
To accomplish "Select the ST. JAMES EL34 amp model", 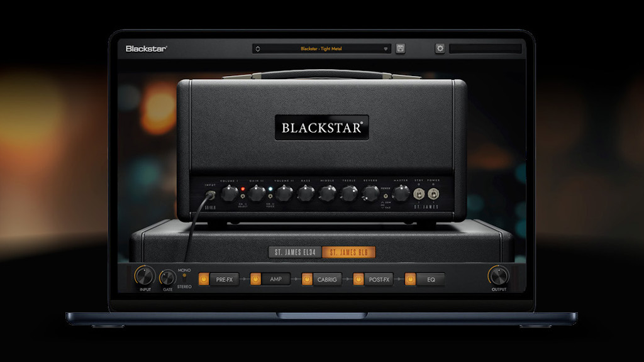I will pyautogui.click(x=296, y=252).
